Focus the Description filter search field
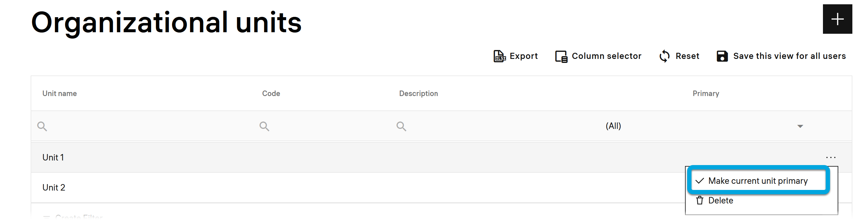Viewport: 868px width, 220px height. point(489,126)
